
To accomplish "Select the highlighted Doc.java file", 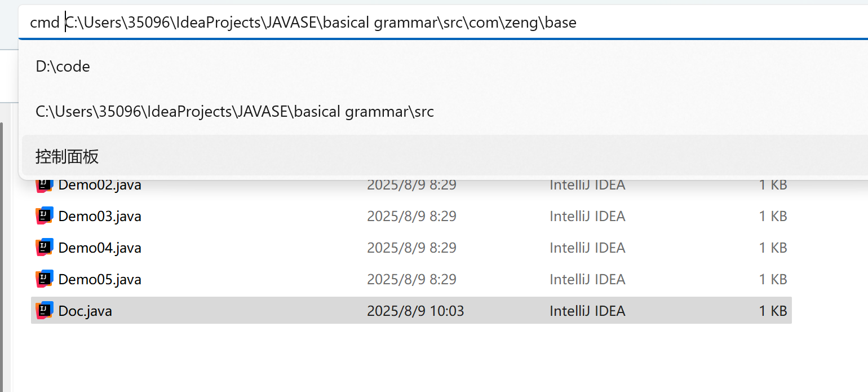I will [x=85, y=310].
